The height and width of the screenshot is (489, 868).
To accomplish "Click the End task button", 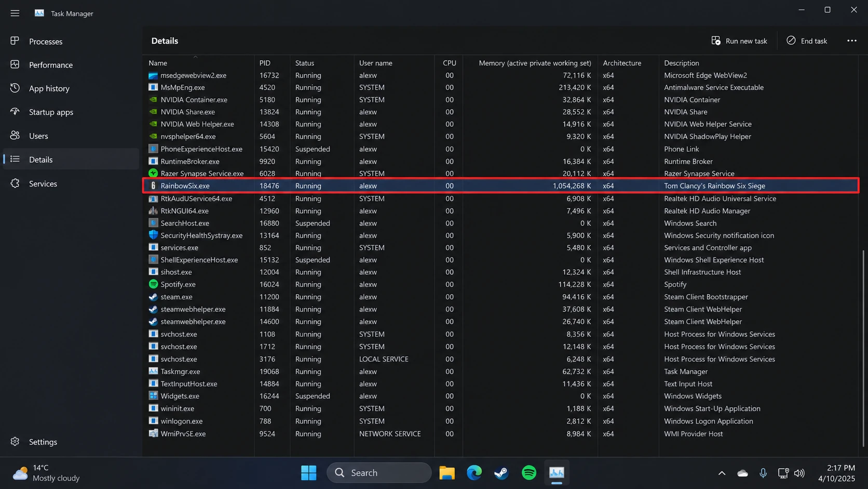I will 807,41.
